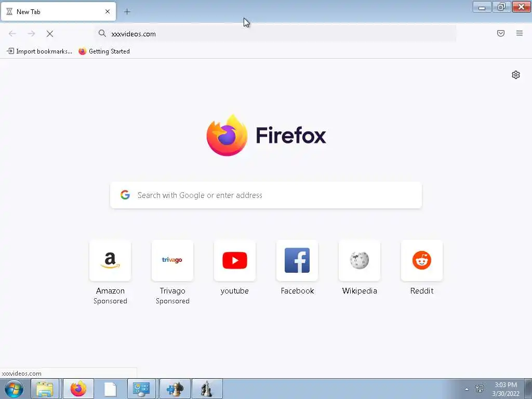Click the Sponsored label under Amazon
The image size is (532, 399).
pyautogui.click(x=110, y=301)
